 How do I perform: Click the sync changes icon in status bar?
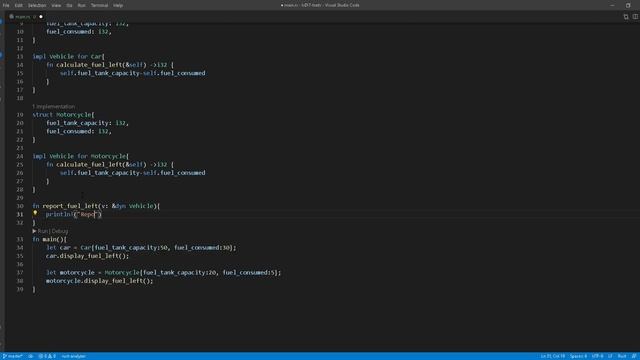pyautogui.click(x=31, y=356)
